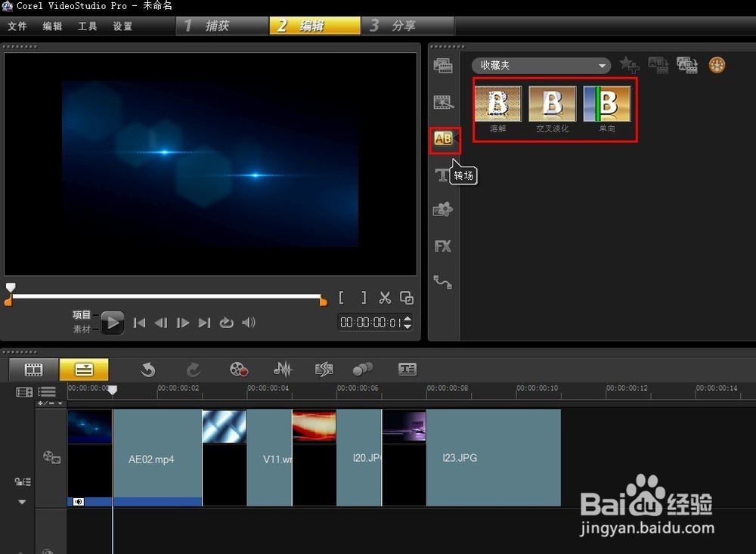Switch to step 1 捕获 tab
The width and height of the screenshot is (756, 554).
[x=222, y=26]
